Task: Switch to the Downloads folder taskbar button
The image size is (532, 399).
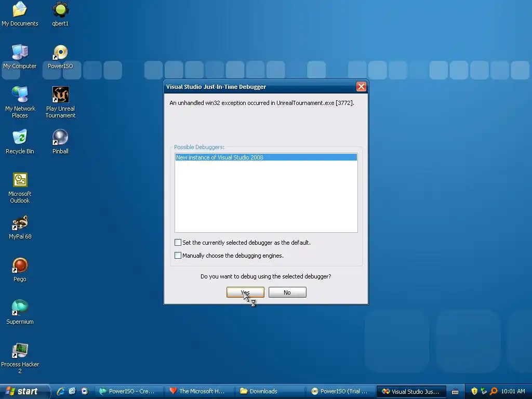Action: click(270, 391)
